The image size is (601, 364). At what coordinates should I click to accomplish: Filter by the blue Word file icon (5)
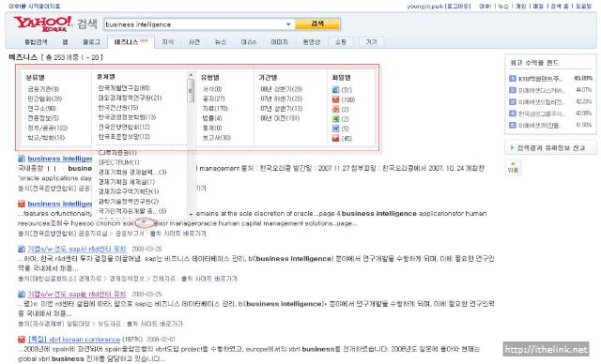point(336,129)
